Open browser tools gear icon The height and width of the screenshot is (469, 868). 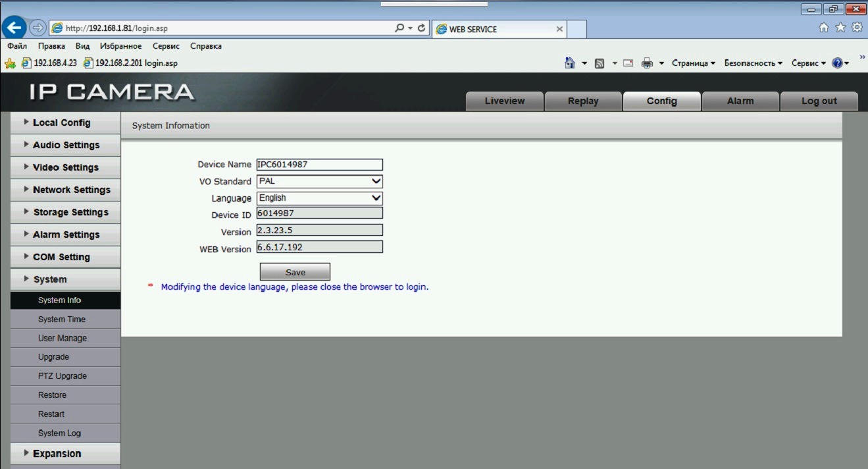pos(857,28)
